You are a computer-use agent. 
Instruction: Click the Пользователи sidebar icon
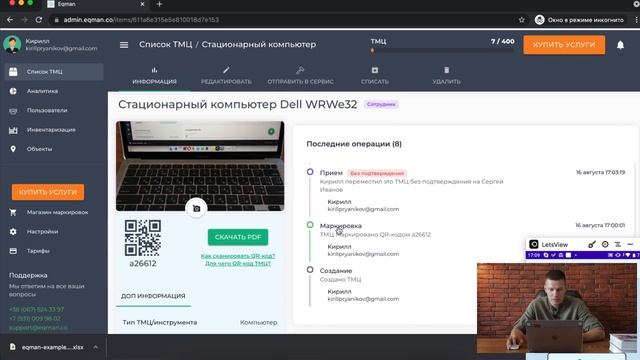(13, 111)
